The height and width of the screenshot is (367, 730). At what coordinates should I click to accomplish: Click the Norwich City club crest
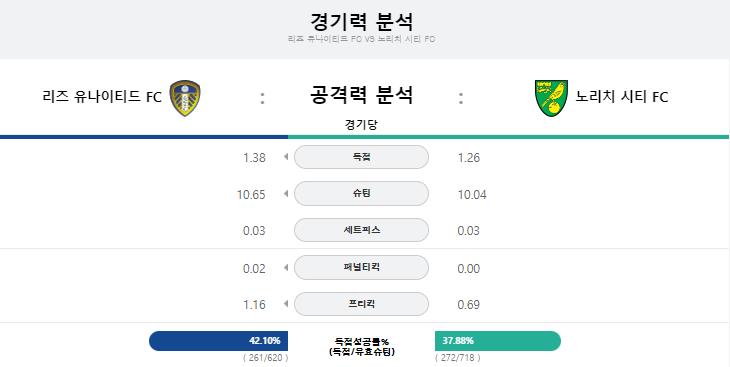point(551,98)
